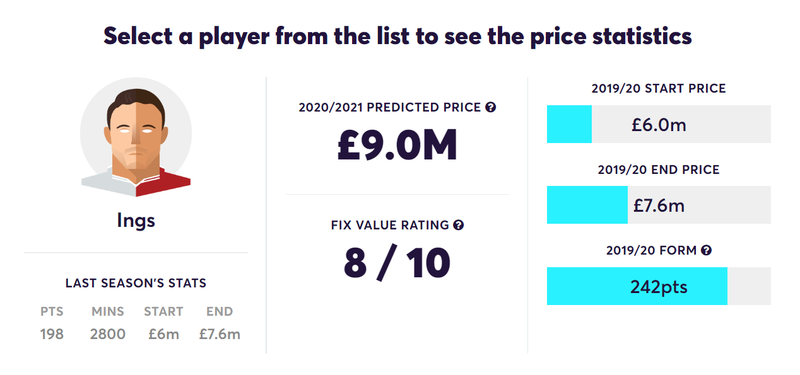Click the 2020/2021 Predicted Price label
The width and height of the screenshot is (800, 375).
[x=390, y=107]
